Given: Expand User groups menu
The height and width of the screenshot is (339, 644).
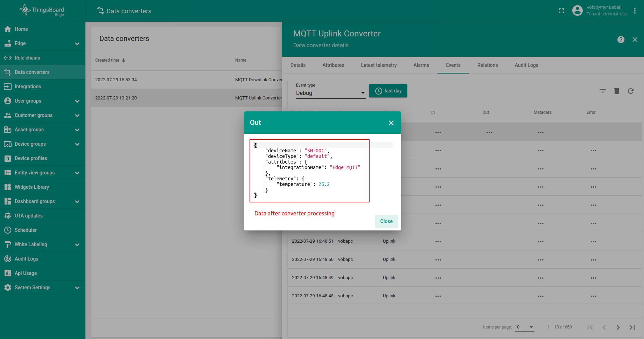Looking at the screenshot, I should coord(77,101).
